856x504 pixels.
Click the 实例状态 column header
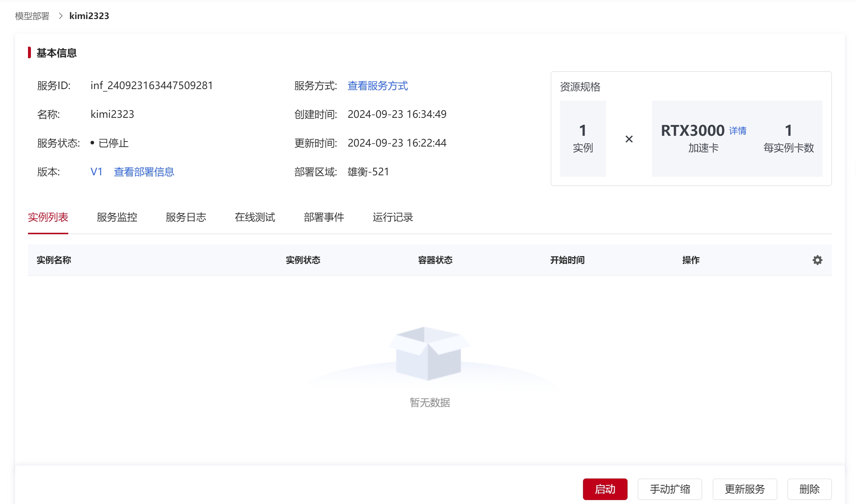pyautogui.click(x=303, y=260)
